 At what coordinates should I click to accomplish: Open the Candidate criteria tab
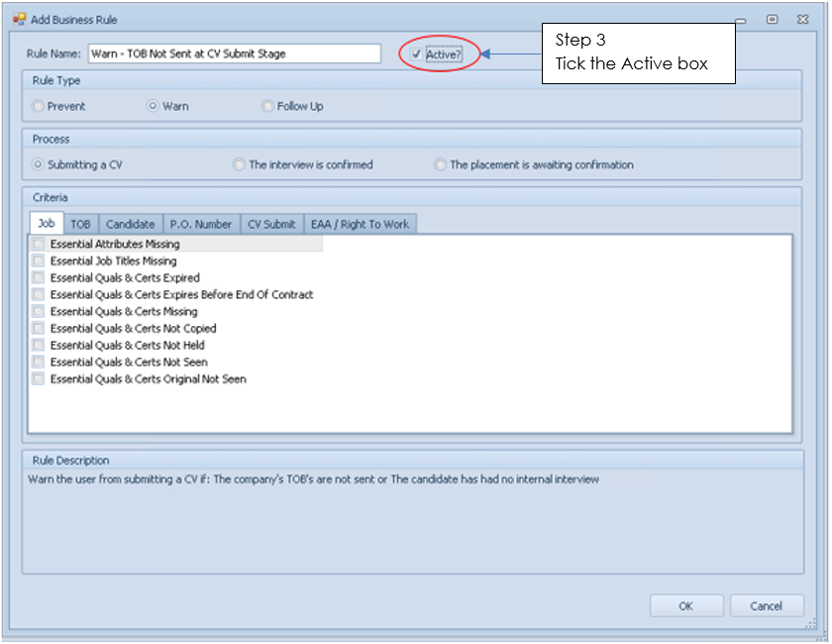pos(130,224)
